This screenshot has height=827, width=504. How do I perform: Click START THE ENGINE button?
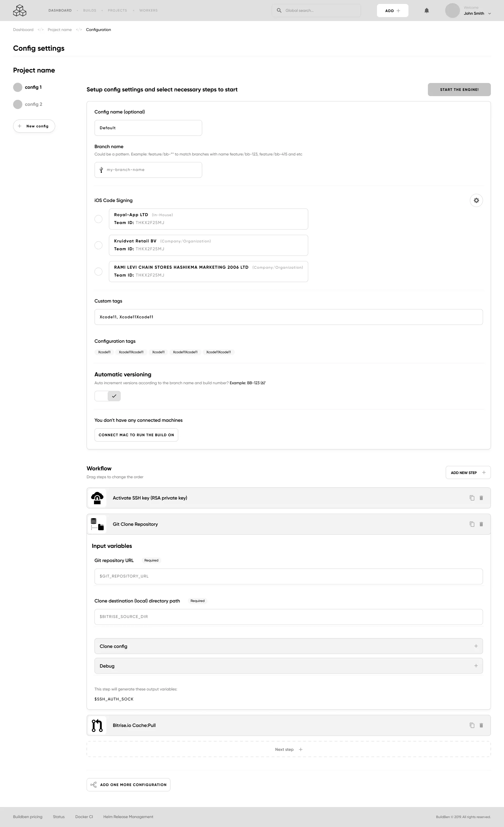[x=459, y=89]
